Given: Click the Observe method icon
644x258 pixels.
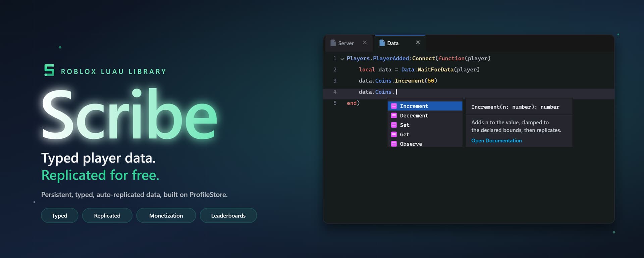Looking at the screenshot, I should pyautogui.click(x=394, y=144).
